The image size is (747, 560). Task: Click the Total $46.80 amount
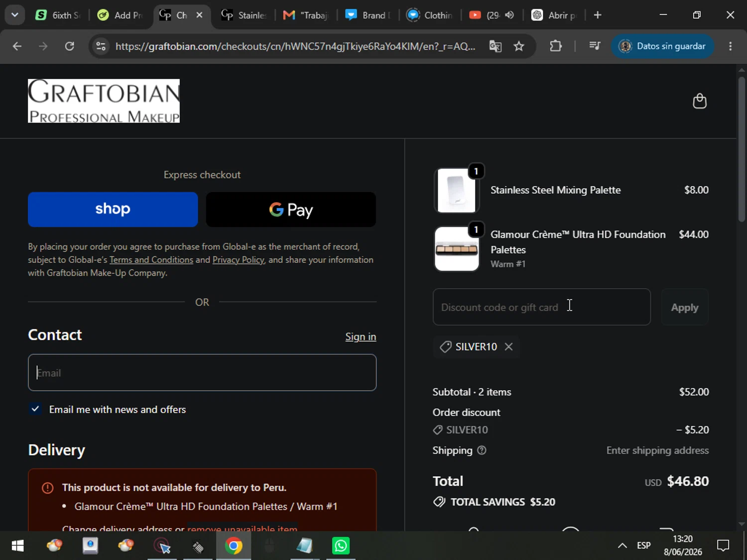688,481
